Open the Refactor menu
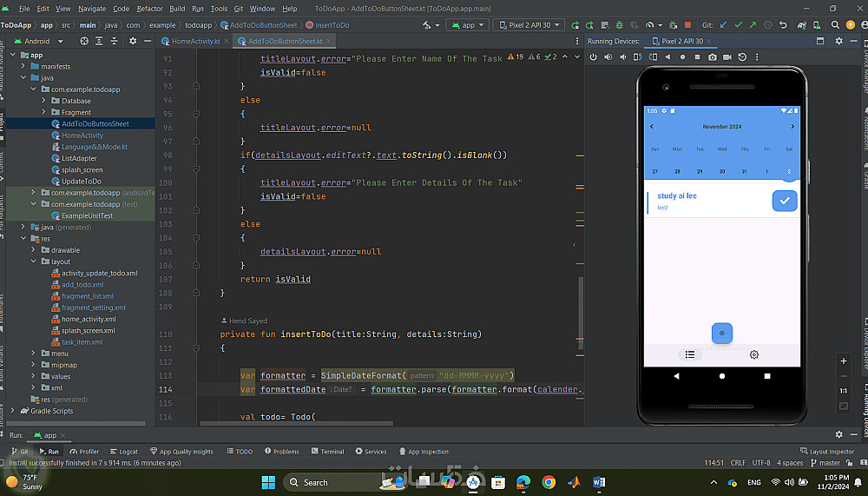Image resolution: width=868 pixels, height=496 pixels. click(x=149, y=9)
